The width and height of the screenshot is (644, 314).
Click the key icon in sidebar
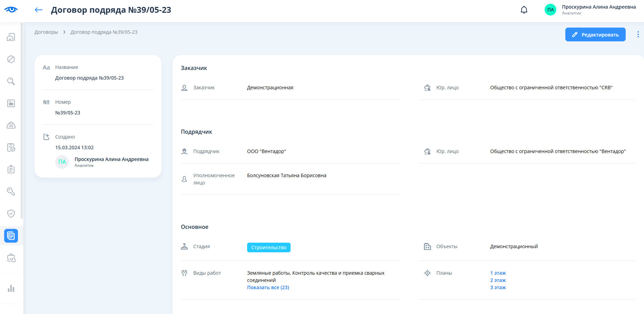11,192
